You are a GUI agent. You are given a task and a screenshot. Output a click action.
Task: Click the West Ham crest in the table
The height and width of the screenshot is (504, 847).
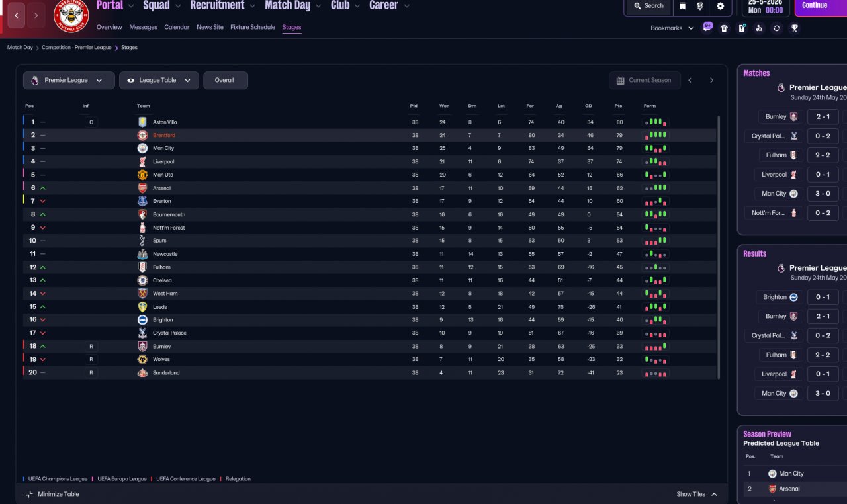pyautogui.click(x=142, y=294)
